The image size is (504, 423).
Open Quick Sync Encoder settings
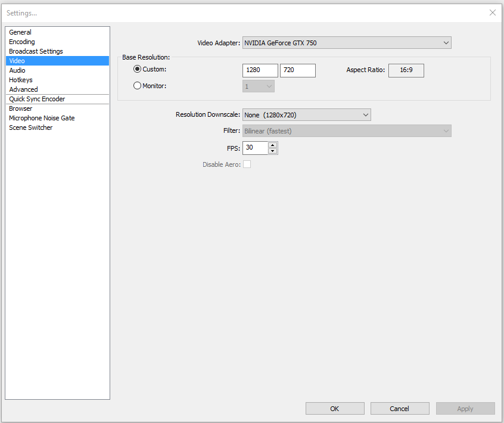tap(57, 99)
